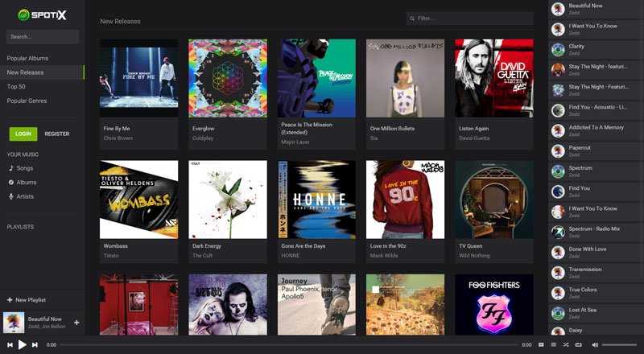Mute using the speaker icon
The height and width of the screenshot is (354, 644).
[x=595, y=345]
